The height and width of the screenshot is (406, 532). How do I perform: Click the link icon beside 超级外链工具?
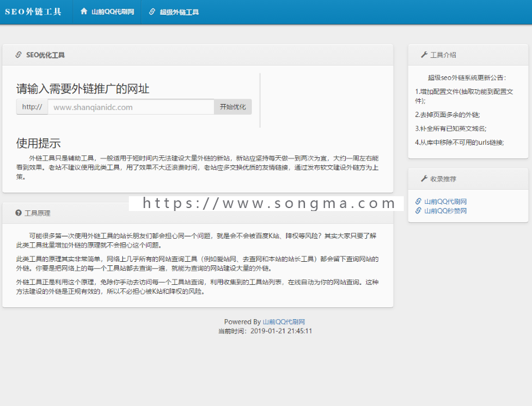coord(152,12)
